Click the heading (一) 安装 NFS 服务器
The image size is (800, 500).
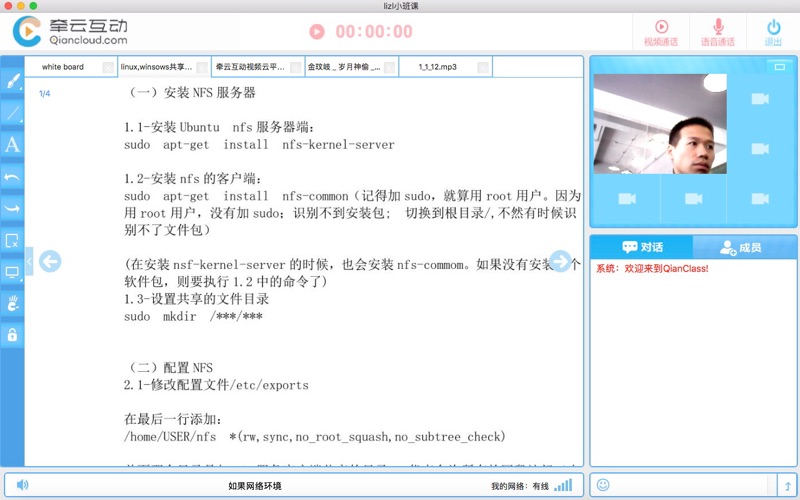[190, 93]
